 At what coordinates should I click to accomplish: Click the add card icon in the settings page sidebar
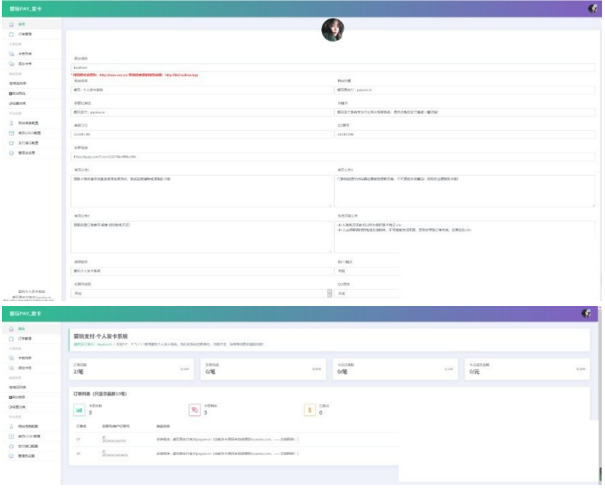click(x=11, y=63)
